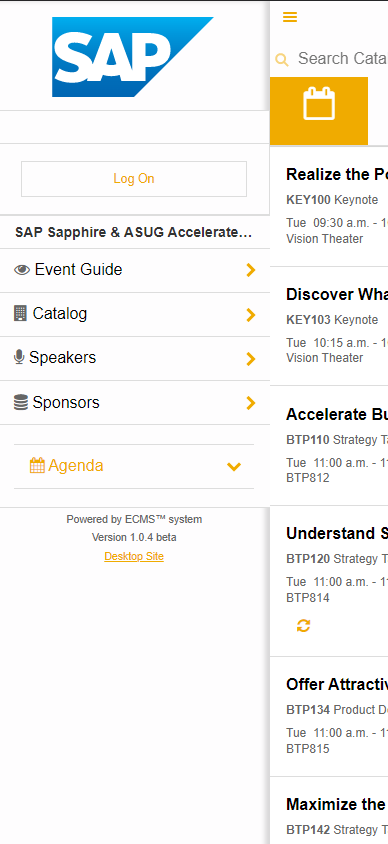Click the search magnifier icon
This screenshot has height=844, width=388.
coord(281,59)
